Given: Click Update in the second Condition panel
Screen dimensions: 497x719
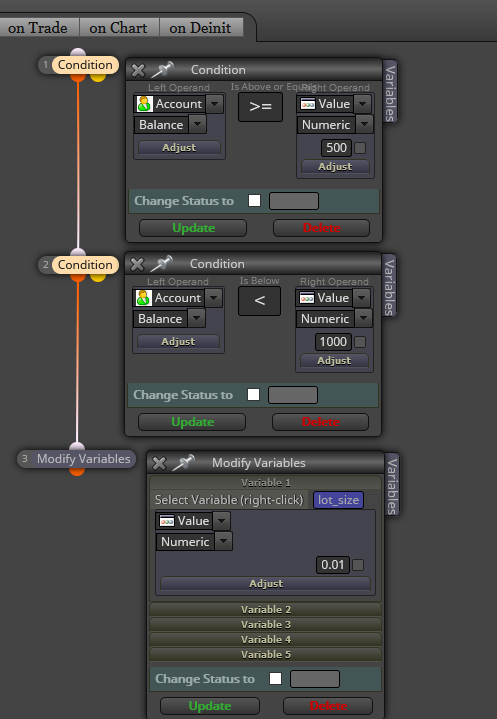Looking at the screenshot, I should tap(192, 422).
